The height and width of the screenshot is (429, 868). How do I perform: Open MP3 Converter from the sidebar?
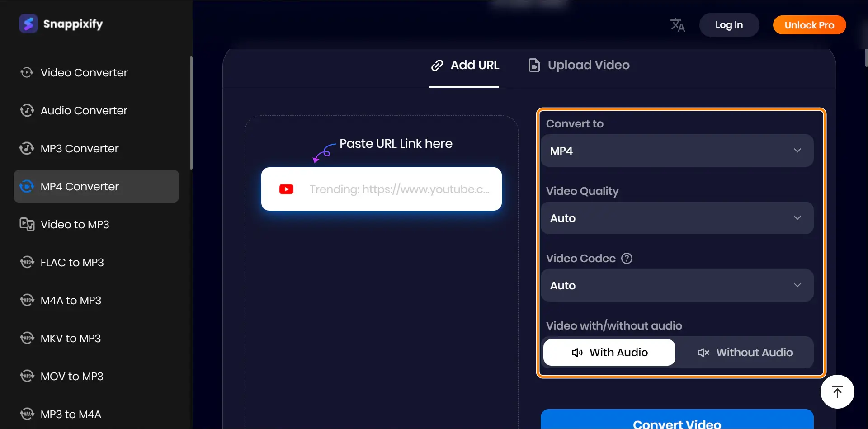coord(80,149)
